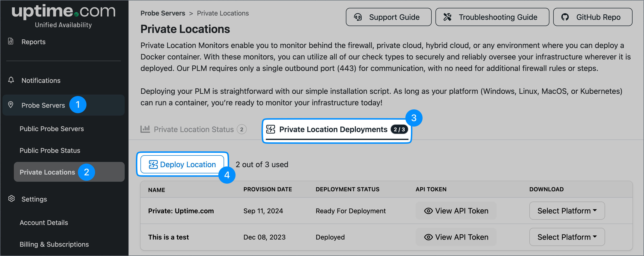The width and height of the screenshot is (644, 256).
Task: View API Token for Private: Uptime.com
Action: [x=456, y=211]
